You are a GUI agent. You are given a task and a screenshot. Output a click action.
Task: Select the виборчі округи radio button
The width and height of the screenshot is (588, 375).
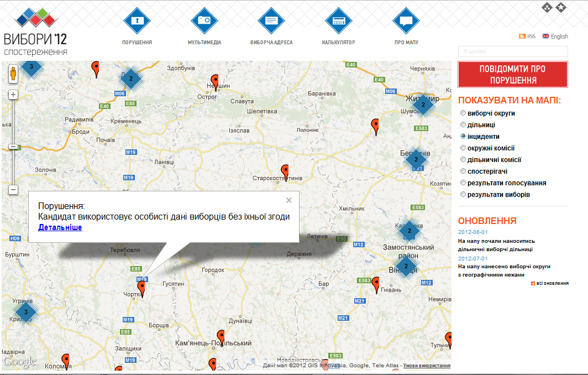click(x=463, y=113)
